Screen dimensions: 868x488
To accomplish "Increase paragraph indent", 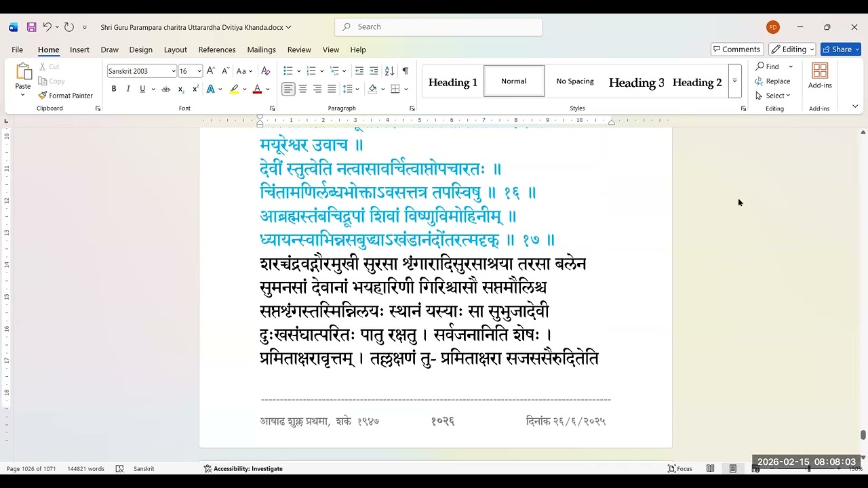I will pos(374,71).
